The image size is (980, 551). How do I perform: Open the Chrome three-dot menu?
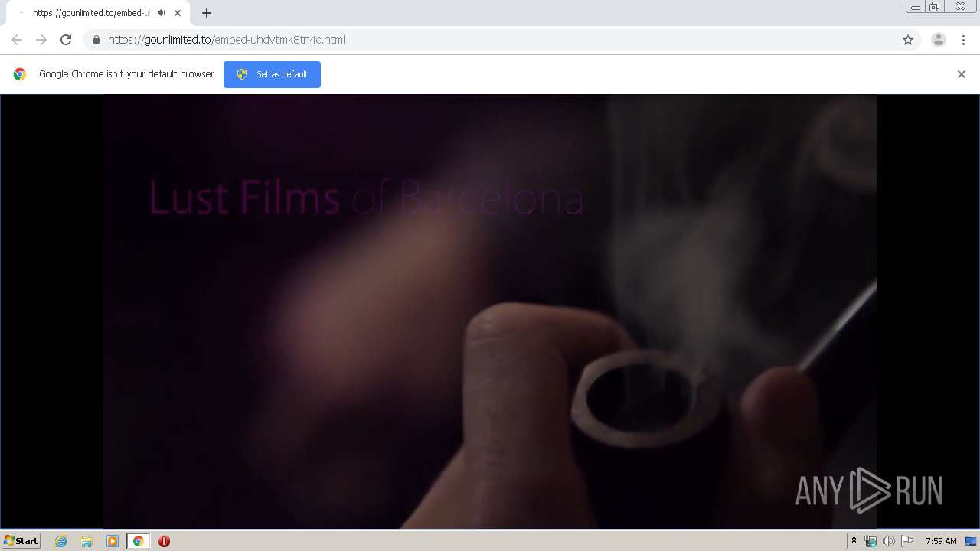click(963, 40)
